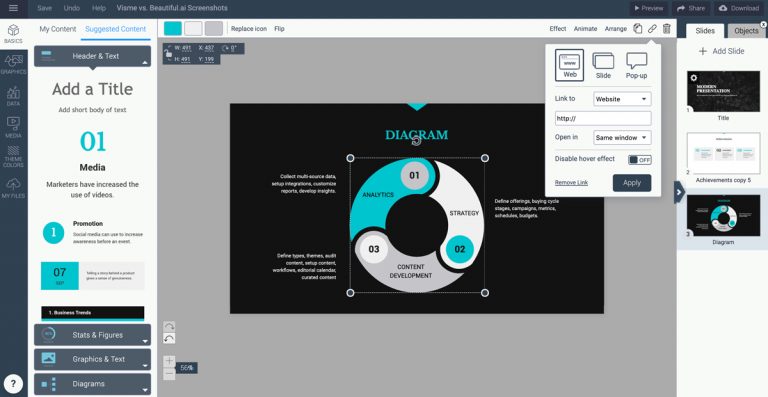Click the Share button
The height and width of the screenshot is (397, 768).
tap(691, 8)
